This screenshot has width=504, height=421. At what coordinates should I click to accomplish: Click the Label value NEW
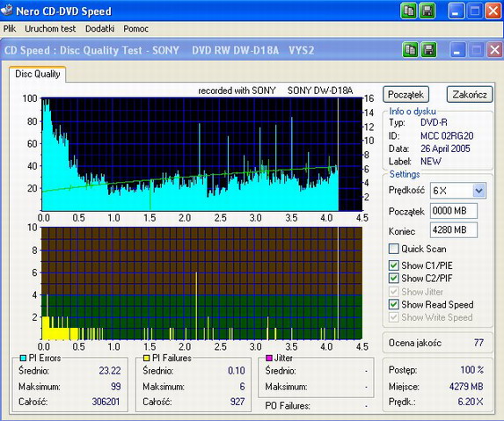(x=431, y=161)
